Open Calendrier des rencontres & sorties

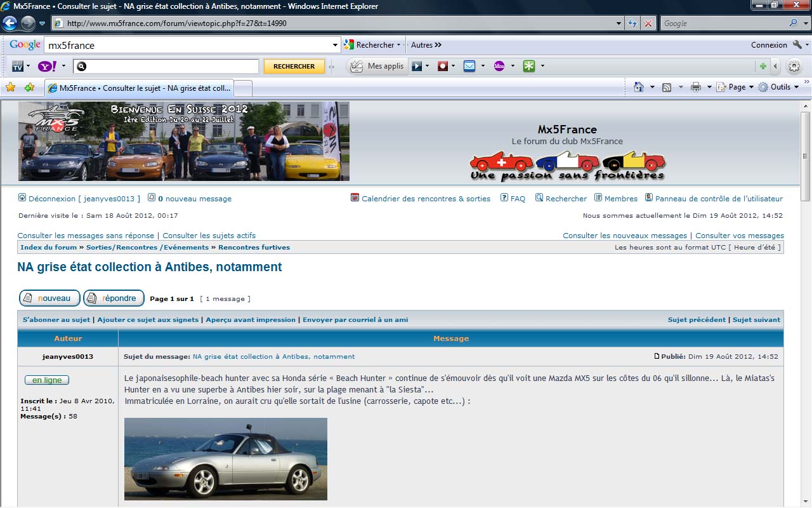point(426,199)
